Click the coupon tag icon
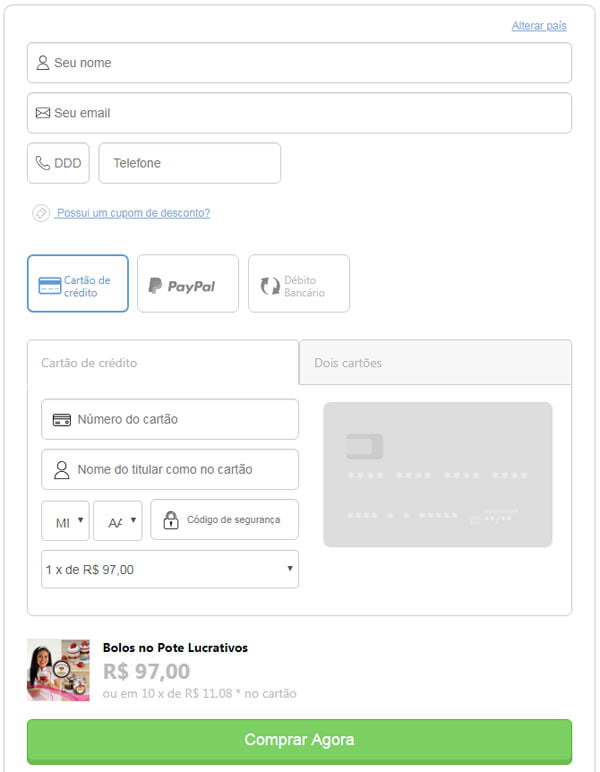This screenshot has width=600, height=772. click(41, 213)
